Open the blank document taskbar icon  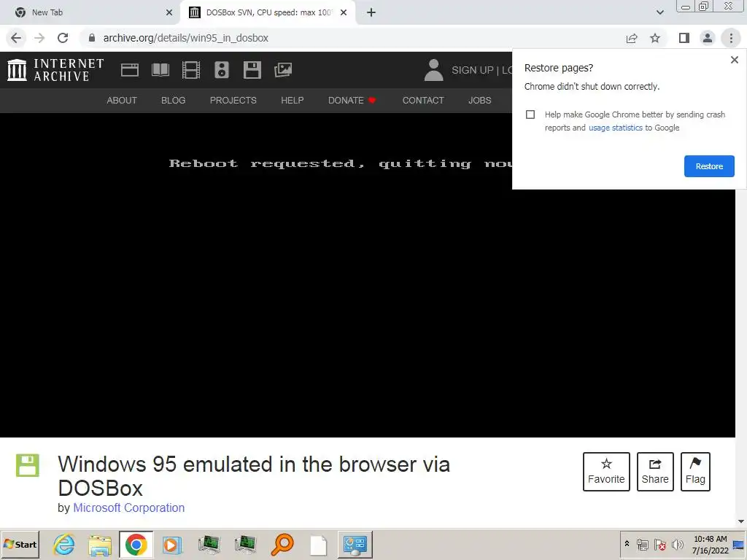(319, 544)
